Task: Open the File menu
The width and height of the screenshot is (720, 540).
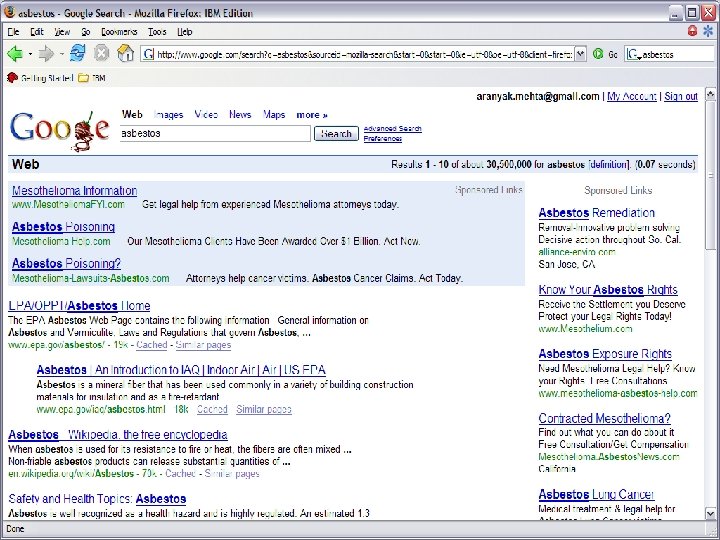Action: tap(13, 32)
